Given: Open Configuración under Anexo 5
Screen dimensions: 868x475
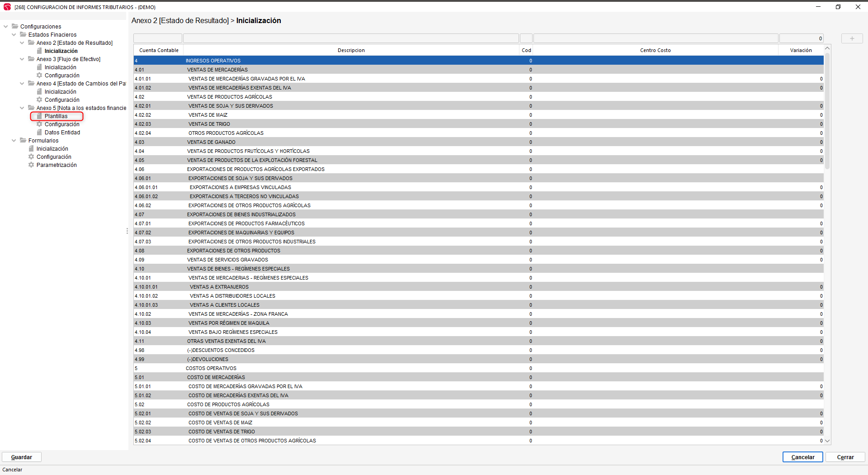Looking at the screenshot, I should coord(62,124).
